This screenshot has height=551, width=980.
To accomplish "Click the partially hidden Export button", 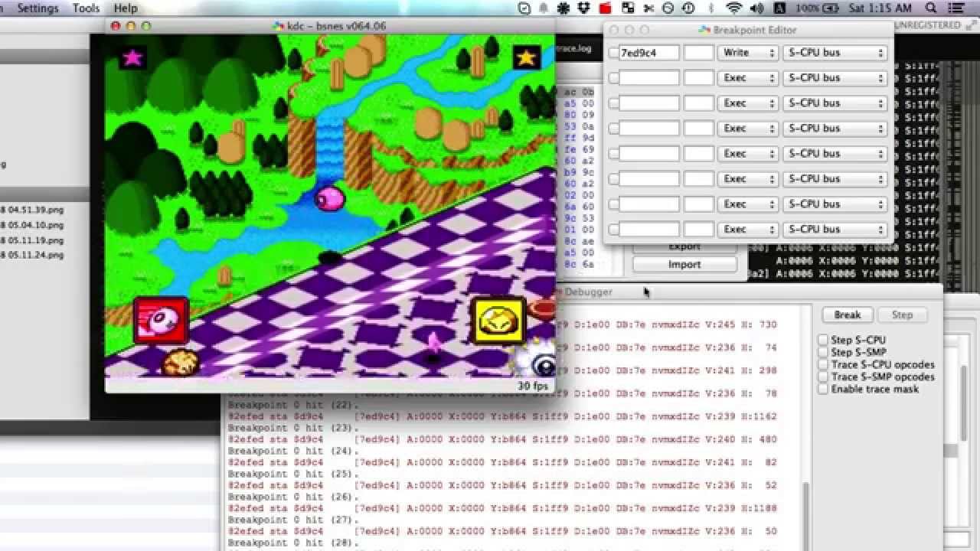I will 684,248.
